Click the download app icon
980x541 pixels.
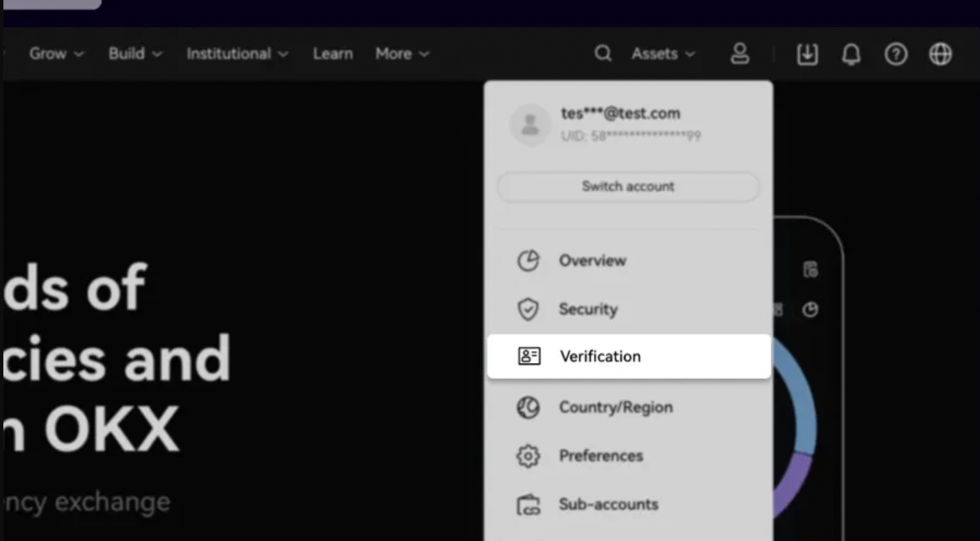click(x=807, y=54)
